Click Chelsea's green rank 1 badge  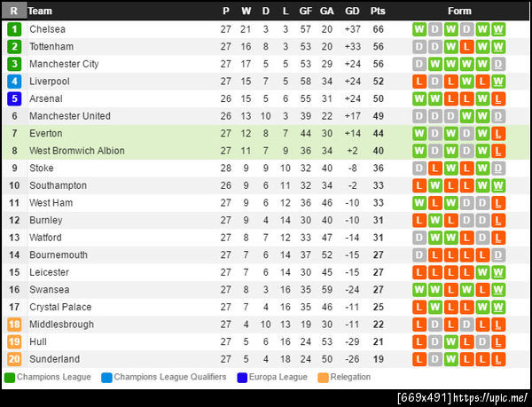14,29
